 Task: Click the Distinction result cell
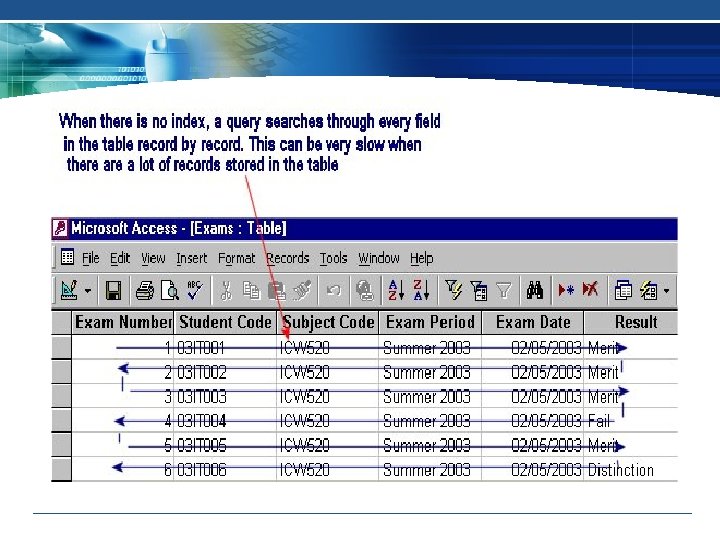click(631, 469)
